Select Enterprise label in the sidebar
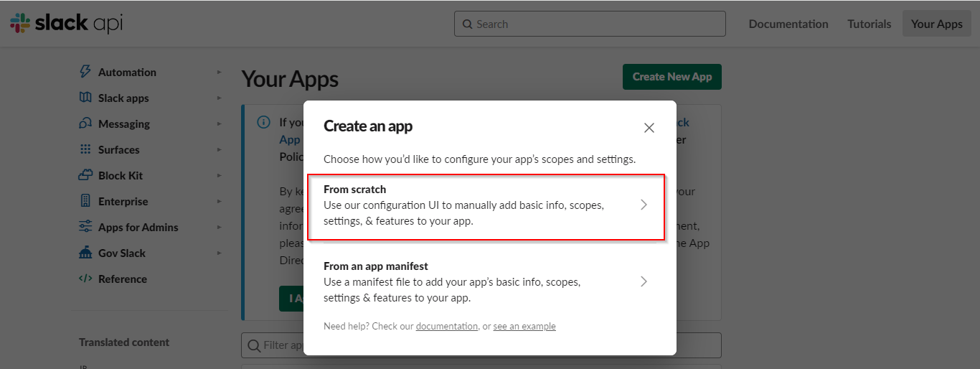The height and width of the screenshot is (369, 980). (x=123, y=201)
